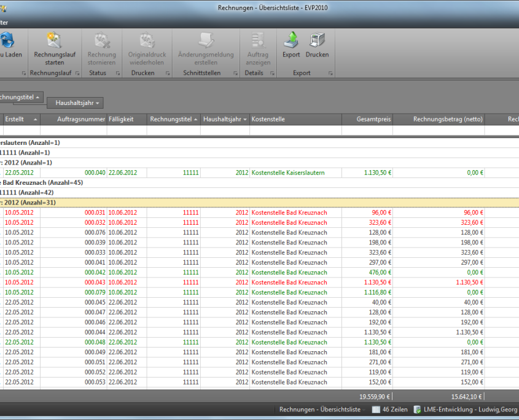Select the 11111 (Anzahl=1) group row

[x=259, y=152]
